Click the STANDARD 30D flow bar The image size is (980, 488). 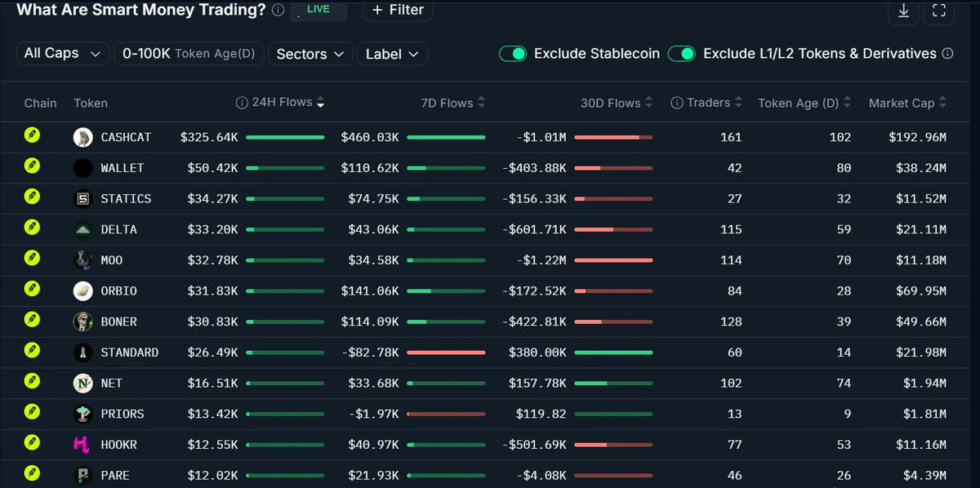click(x=613, y=353)
